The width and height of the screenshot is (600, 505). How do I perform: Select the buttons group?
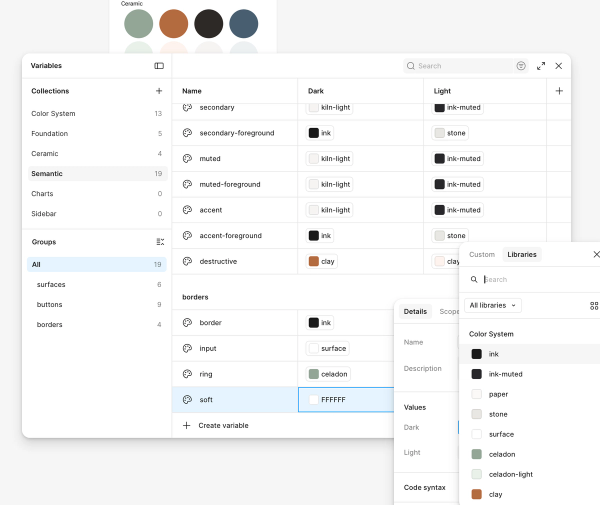(97, 305)
